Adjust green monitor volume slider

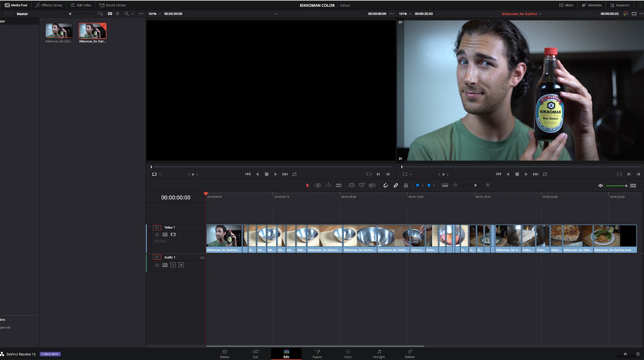point(616,186)
